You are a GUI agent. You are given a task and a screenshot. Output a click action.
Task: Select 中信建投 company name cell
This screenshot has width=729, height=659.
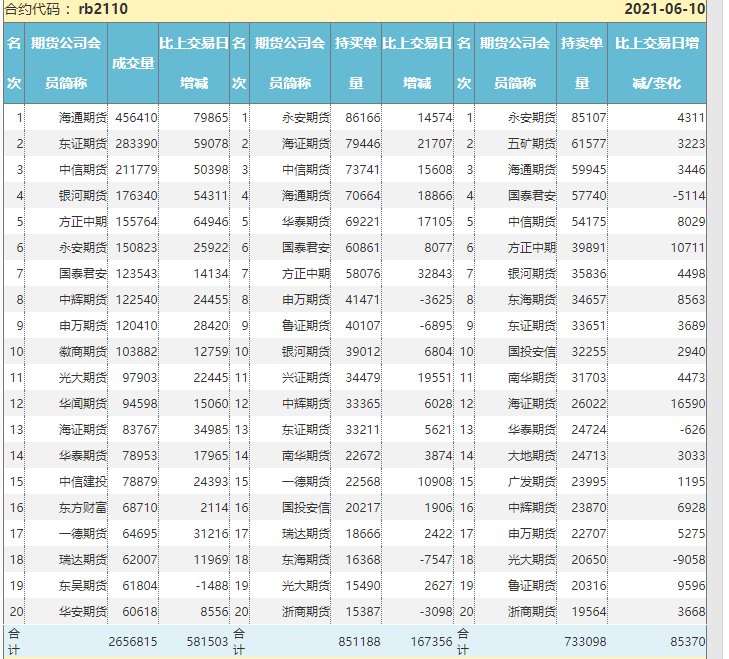click(x=80, y=482)
